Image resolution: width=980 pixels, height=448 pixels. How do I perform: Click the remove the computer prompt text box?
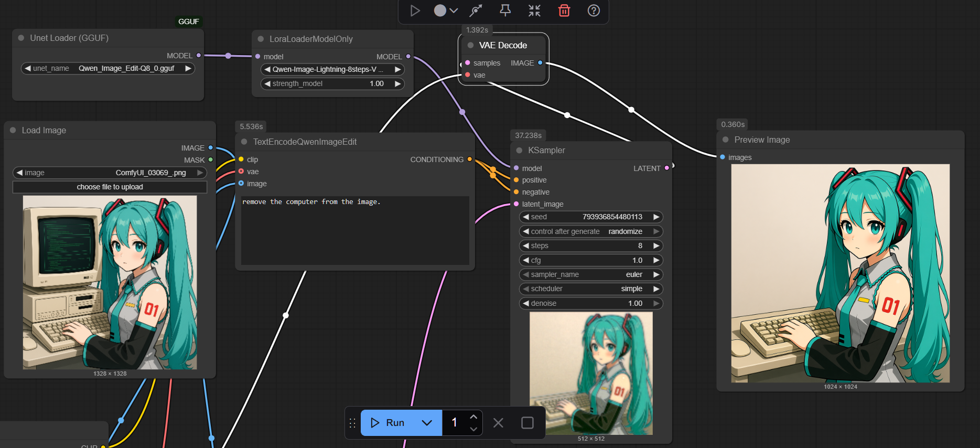[355, 230]
